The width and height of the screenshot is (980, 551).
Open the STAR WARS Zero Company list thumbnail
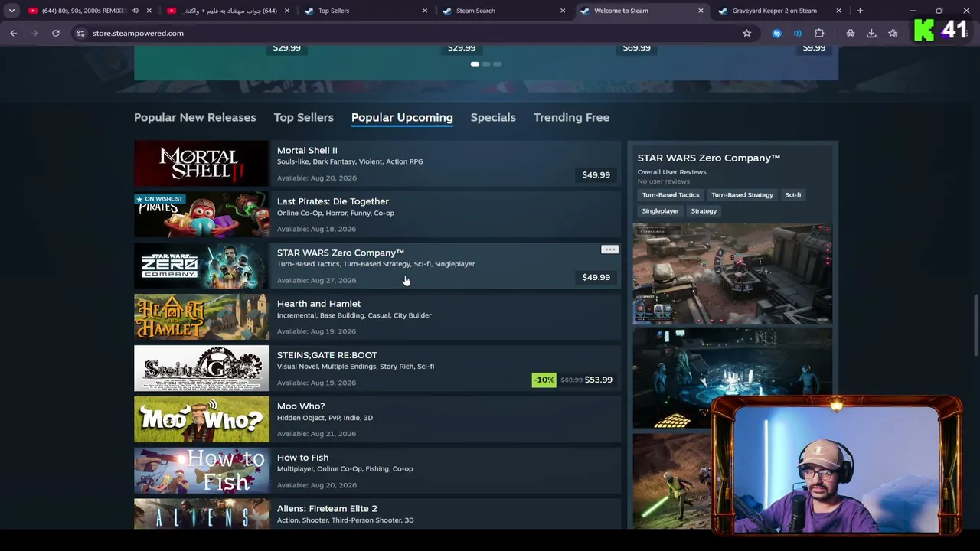(201, 266)
